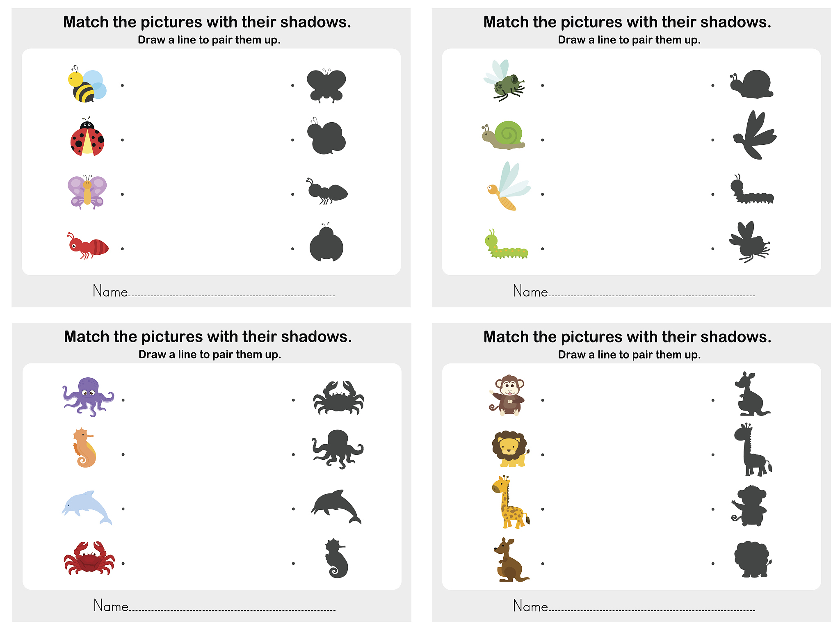This screenshot has height=630, width=840.
Task: Click the yellow striped bee picture
Action: click(x=87, y=84)
